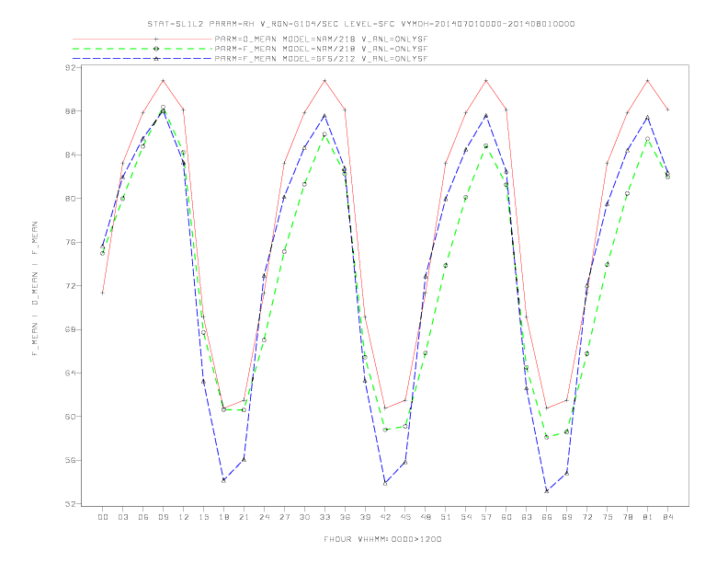
Task: Click x-axis forecast hour label 27
Action: (285, 517)
